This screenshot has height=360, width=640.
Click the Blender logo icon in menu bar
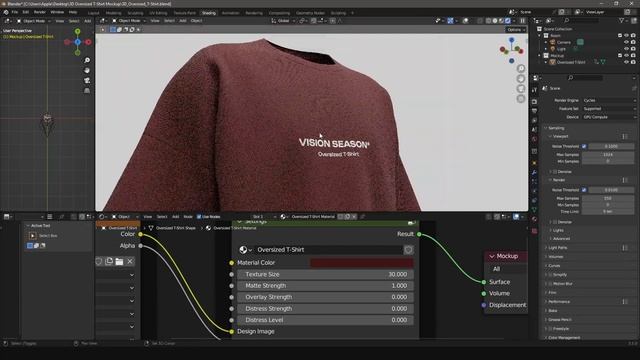click(x=6, y=12)
